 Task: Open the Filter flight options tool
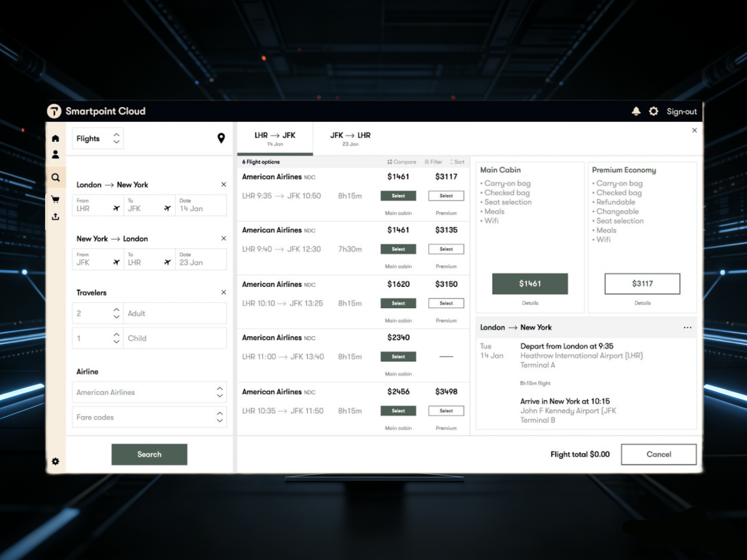click(x=433, y=162)
